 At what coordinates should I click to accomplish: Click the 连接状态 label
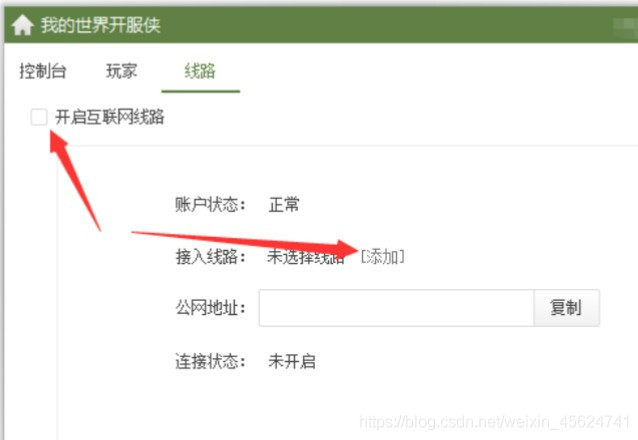click(x=210, y=361)
